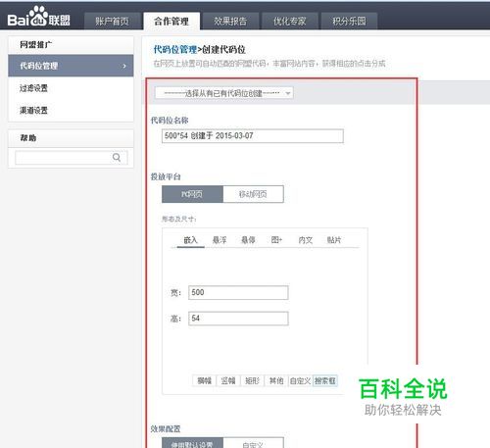
Task: Select 自定义 under 效果配置
Action: pos(253,443)
